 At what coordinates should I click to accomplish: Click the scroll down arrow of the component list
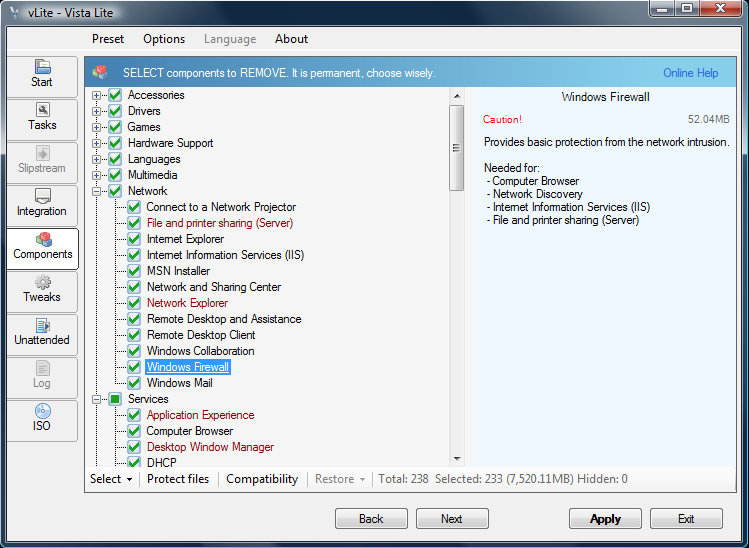pyautogui.click(x=457, y=459)
